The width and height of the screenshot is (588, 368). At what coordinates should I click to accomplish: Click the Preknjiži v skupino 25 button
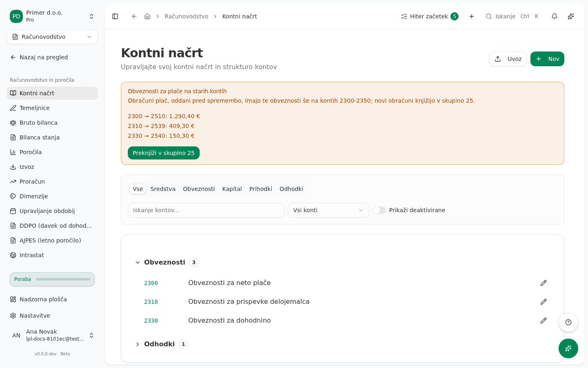click(x=164, y=153)
